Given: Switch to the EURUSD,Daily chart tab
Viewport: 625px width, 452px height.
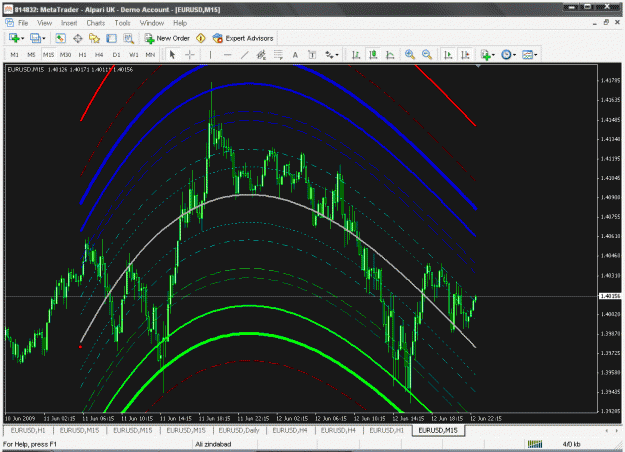Looking at the screenshot, I should [239, 430].
